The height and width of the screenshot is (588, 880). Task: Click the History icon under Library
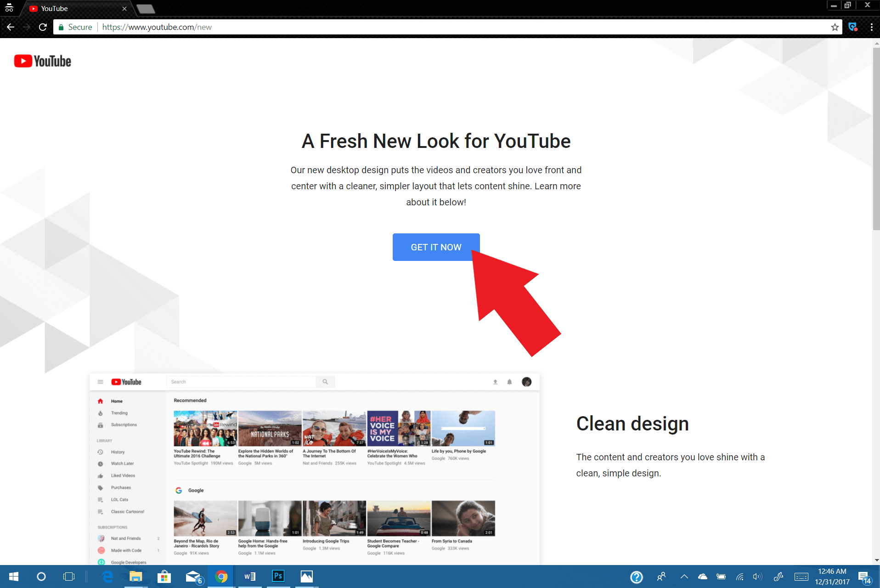click(100, 452)
